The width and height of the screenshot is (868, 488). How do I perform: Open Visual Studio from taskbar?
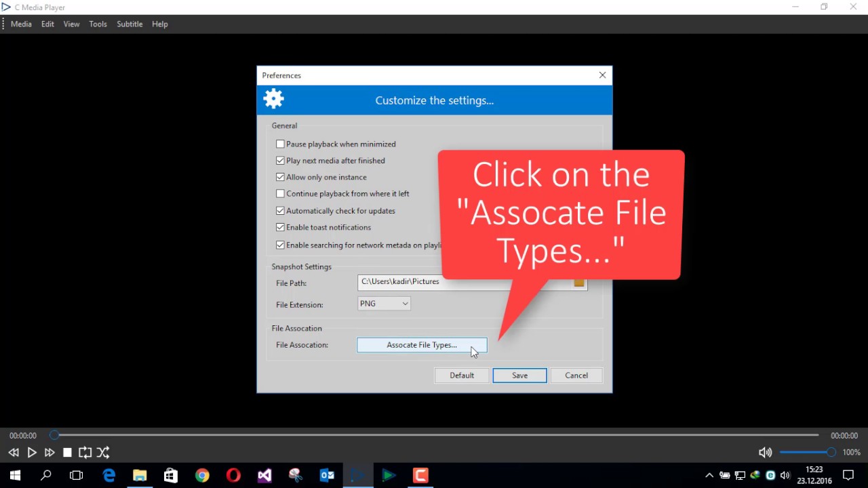point(264,475)
